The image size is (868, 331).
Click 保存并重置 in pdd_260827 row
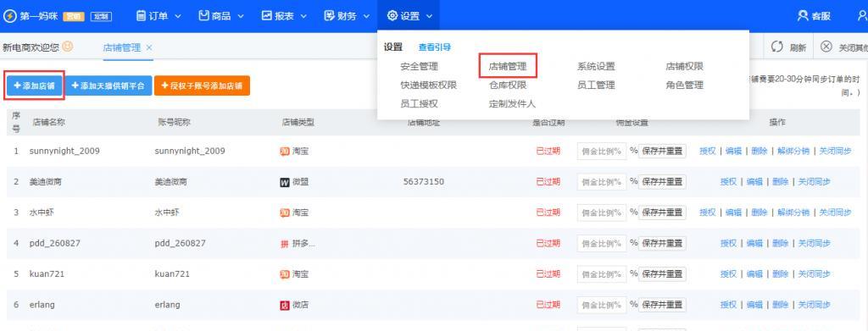click(x=662, y=243)
